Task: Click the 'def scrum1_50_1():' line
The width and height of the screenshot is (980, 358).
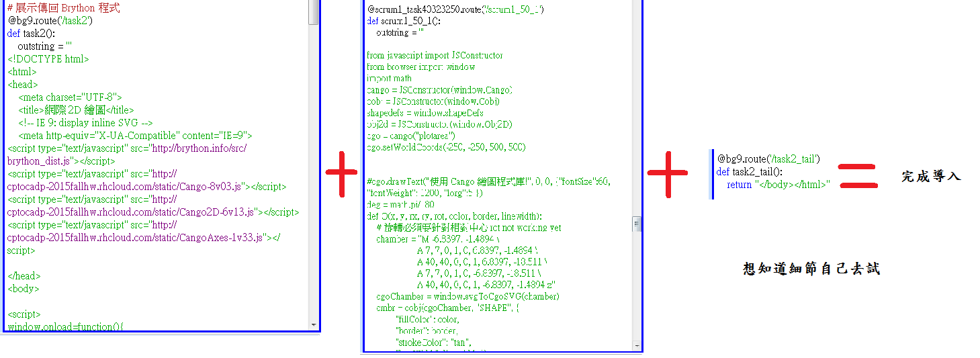Action: [404, 21]
